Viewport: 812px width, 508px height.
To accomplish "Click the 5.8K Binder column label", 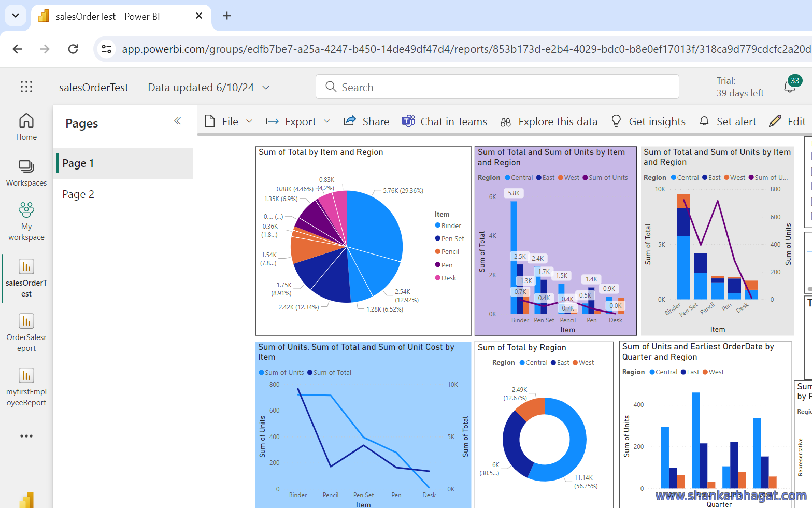I will pos(514,193).
